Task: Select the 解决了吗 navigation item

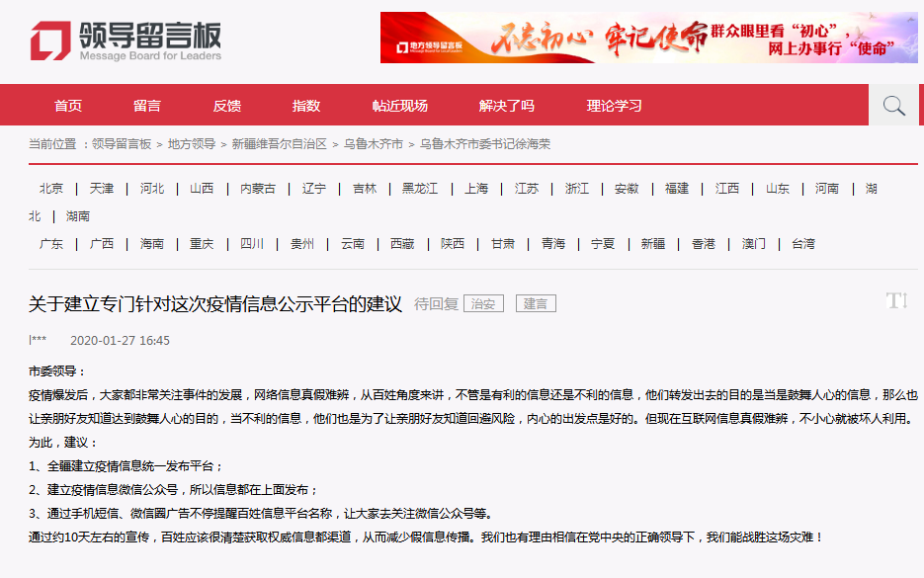Action: [x=506, y=106]
